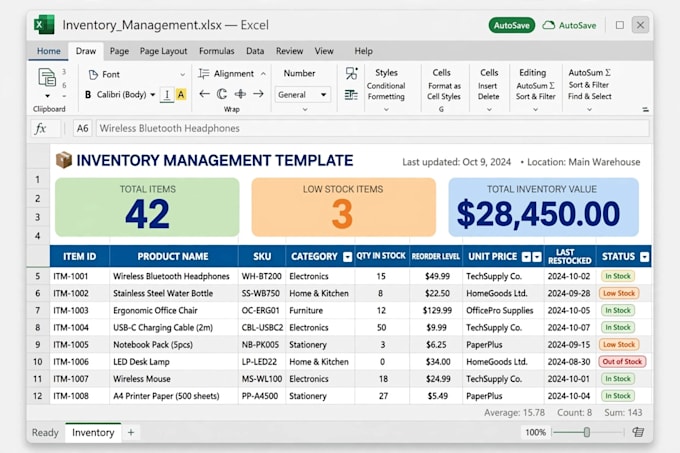680x453 pixels.
Task: Click the maximize window square icon
Action: click(620, 25)
